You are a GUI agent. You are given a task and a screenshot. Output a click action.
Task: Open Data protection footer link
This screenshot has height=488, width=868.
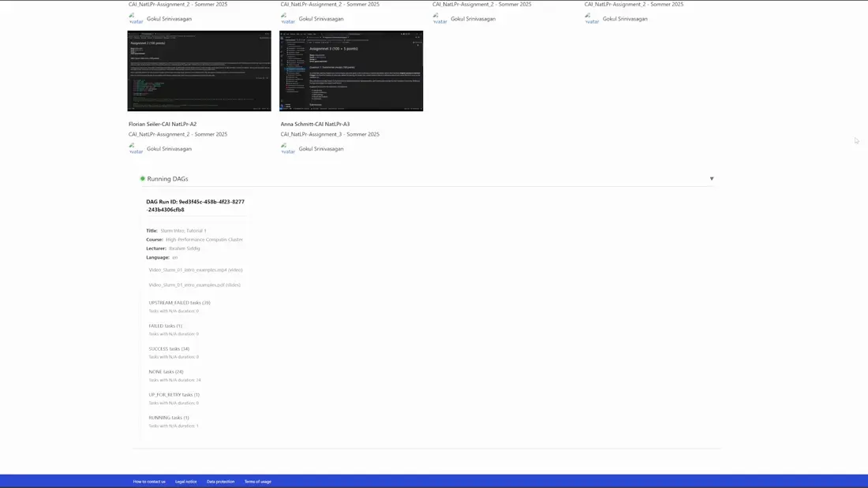point(220,482)
